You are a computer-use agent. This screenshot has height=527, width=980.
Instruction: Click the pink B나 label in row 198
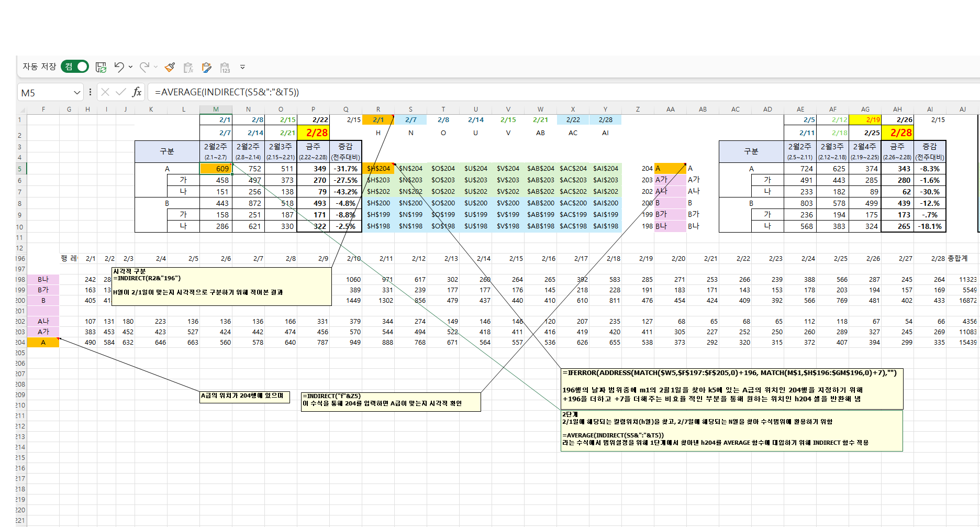tap(43, 279)
